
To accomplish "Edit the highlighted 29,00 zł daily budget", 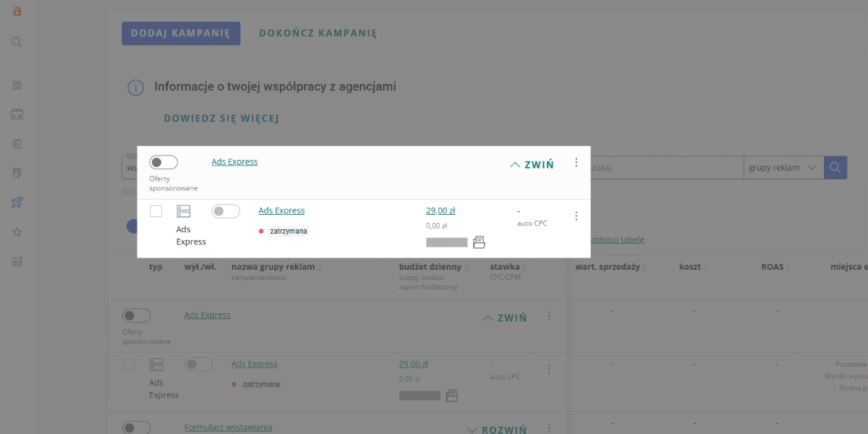I will tap(441, 210).
